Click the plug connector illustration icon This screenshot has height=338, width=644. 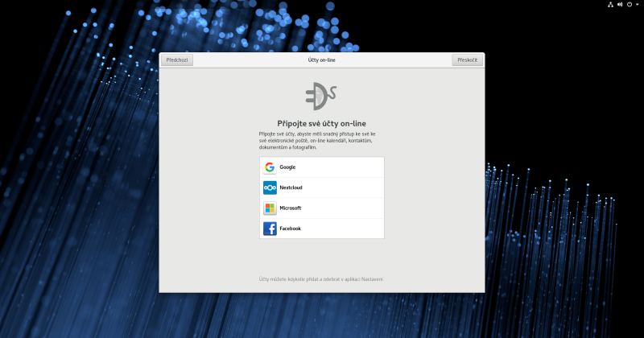point(321,96)
